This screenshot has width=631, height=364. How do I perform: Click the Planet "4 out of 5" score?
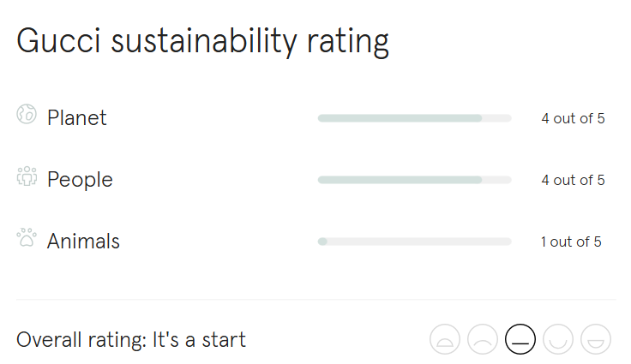pos(573,118)
